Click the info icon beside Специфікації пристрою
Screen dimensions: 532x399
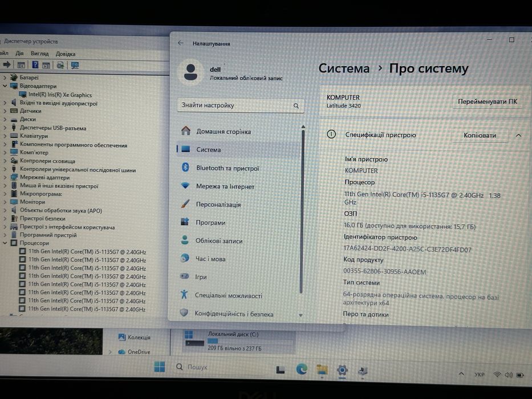click(x=331, y=134)
